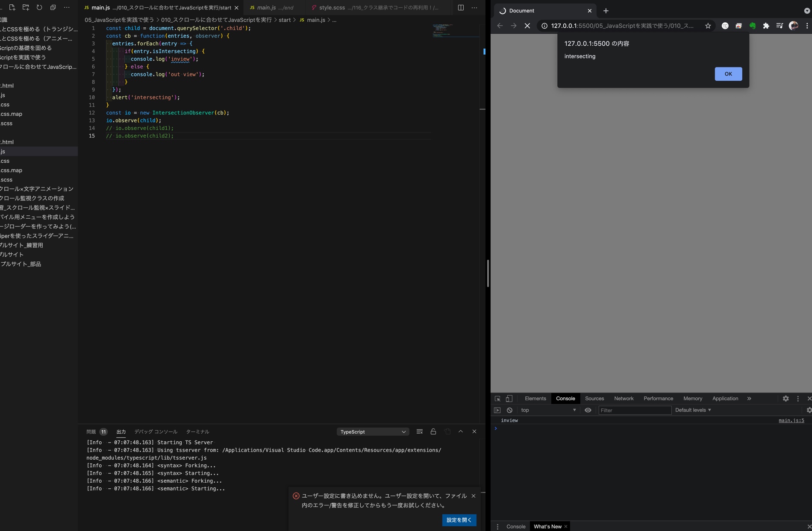Expand the top JavaScript context selector

[x=548, y=410]
